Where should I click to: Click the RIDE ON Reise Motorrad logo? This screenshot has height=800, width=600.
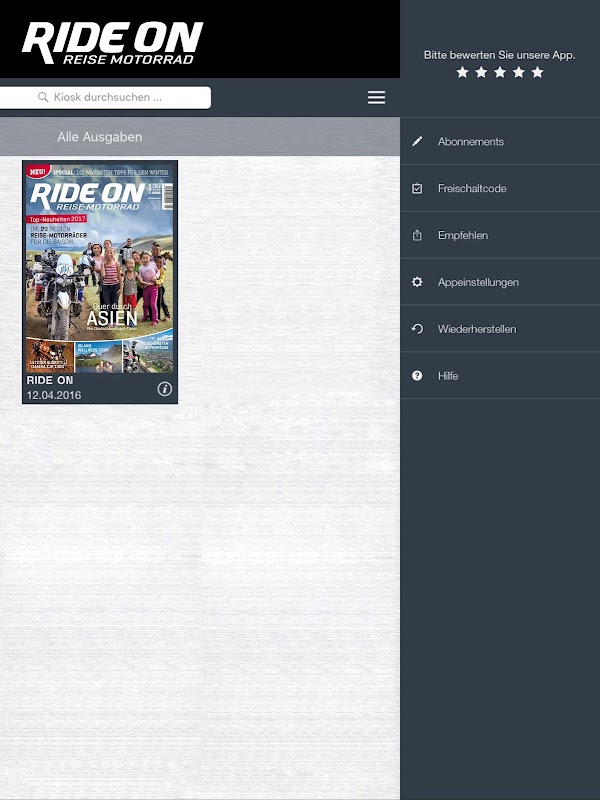112,43
